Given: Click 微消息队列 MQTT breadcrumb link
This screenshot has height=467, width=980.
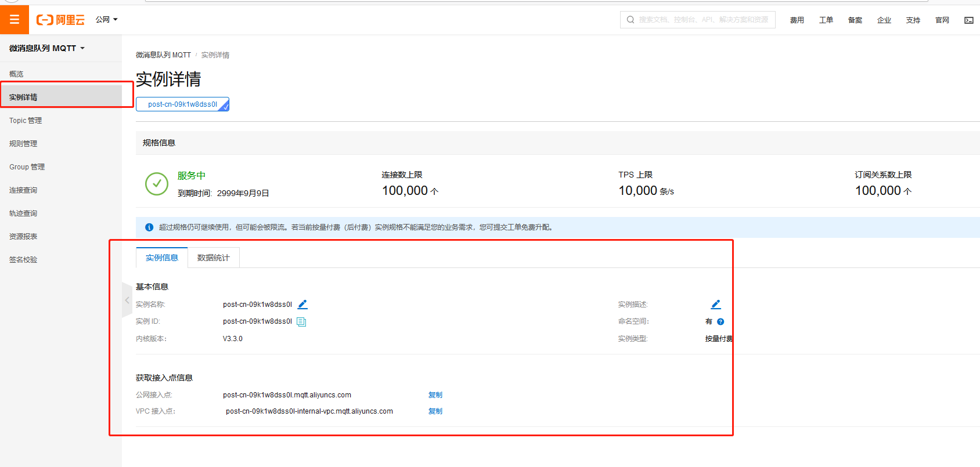Looking at the screenshot, I should click(x=163, y=55).
